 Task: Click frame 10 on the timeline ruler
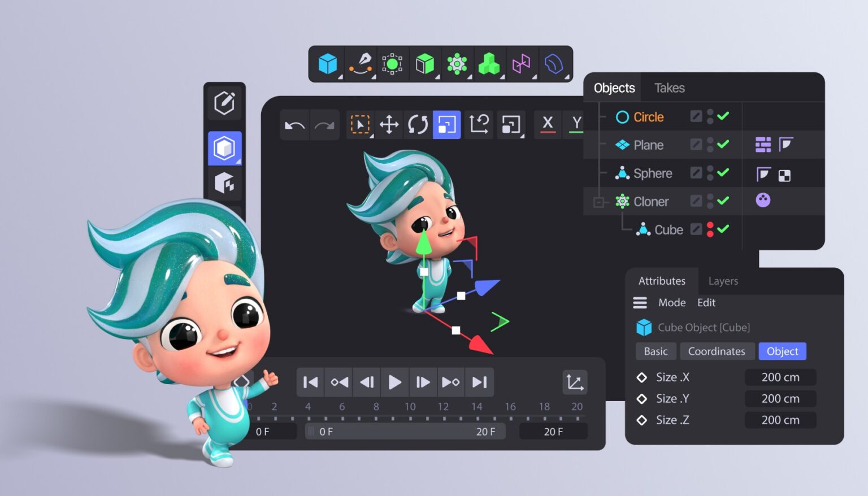click(x=410, y=406)
